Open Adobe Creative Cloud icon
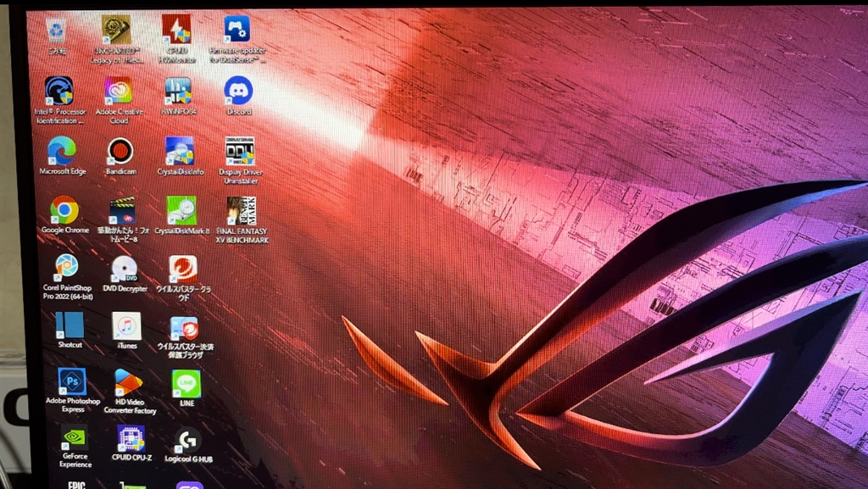The width and height of the screenshot is (868, 489). tap(119, 91)
